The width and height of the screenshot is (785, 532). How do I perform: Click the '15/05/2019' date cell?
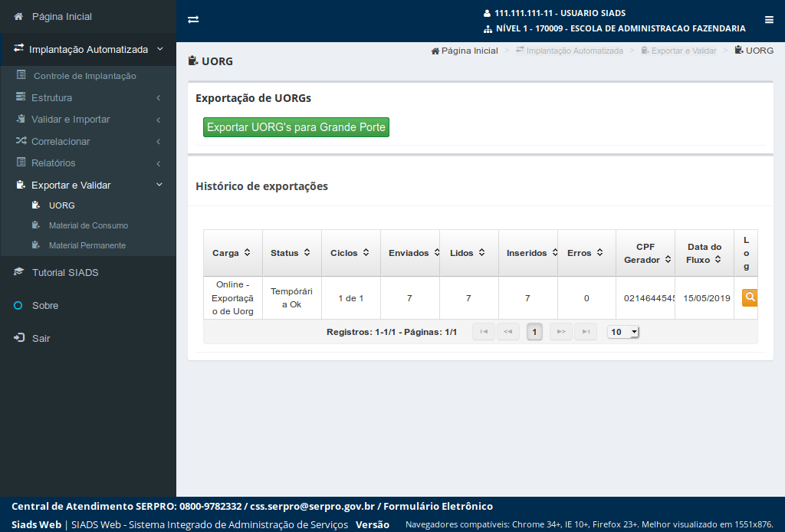pyautogui.click(x=705, y=297)
